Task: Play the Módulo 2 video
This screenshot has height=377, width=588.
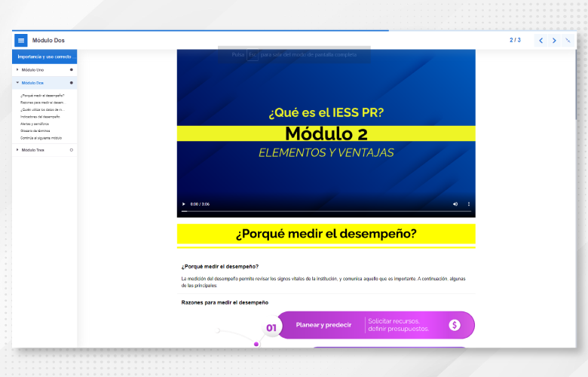Action: [184, 204]
